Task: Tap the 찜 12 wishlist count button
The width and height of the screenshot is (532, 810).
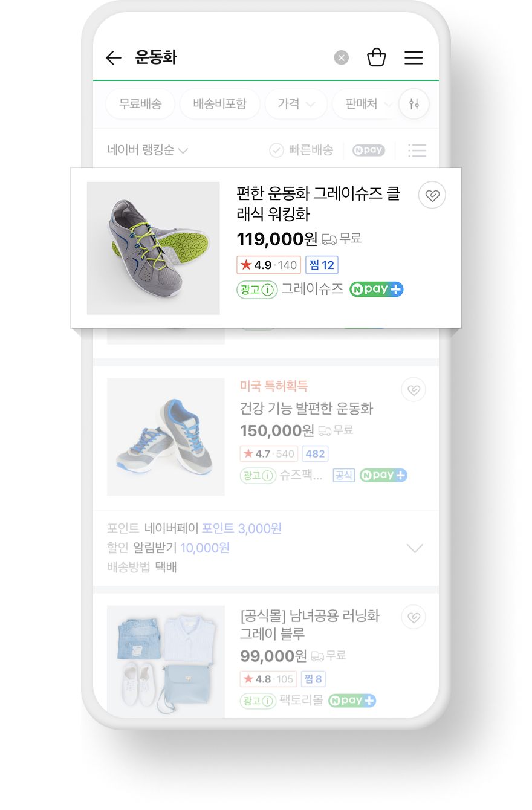Action: tap(322, 265)
